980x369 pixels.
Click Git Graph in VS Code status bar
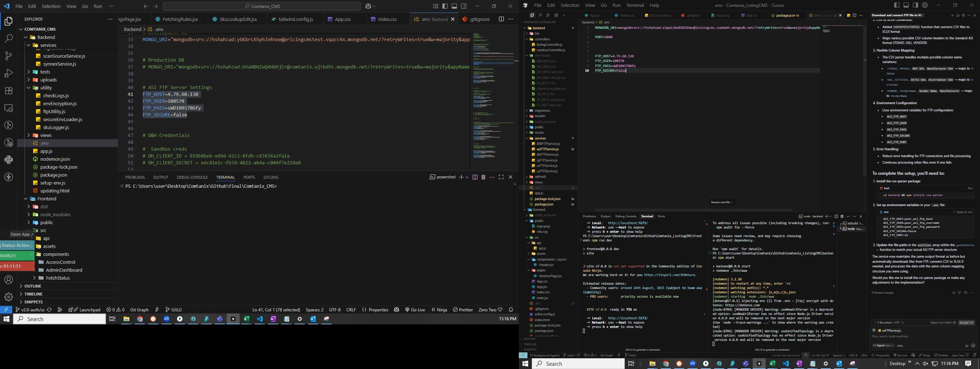(x=139, y=310)
